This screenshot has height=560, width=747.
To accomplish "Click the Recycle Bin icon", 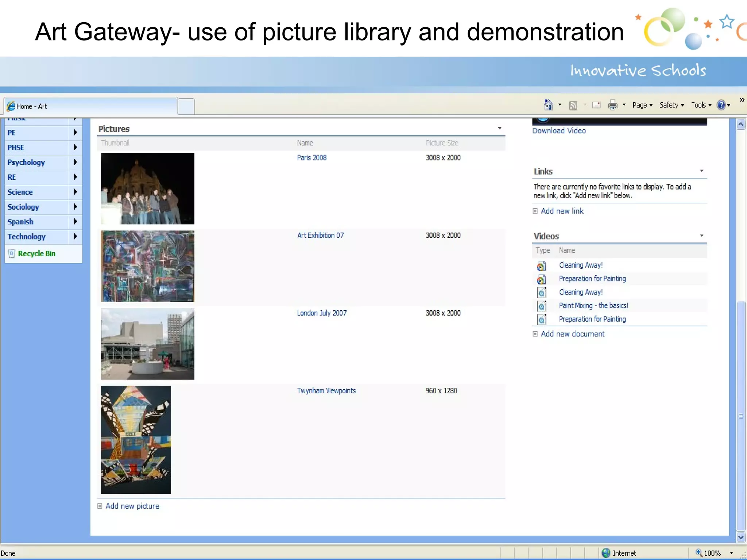I will 12,253.
